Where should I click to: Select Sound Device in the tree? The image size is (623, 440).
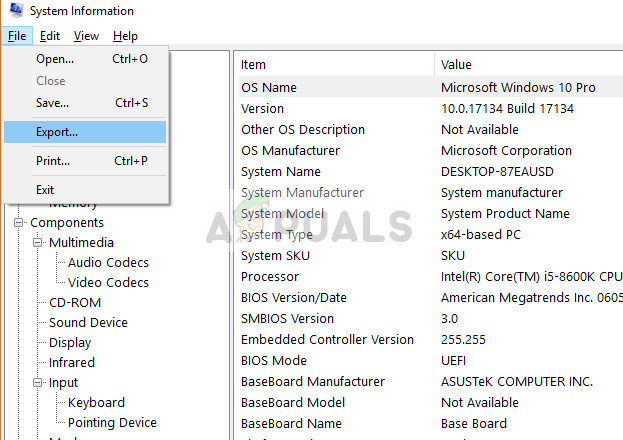(88, 323)
